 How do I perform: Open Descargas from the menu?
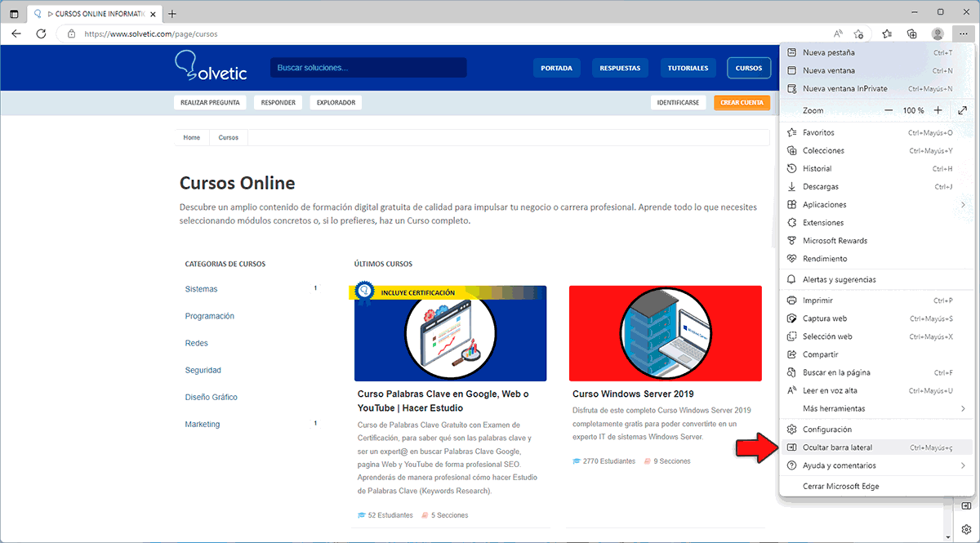(x=876, y=186)
